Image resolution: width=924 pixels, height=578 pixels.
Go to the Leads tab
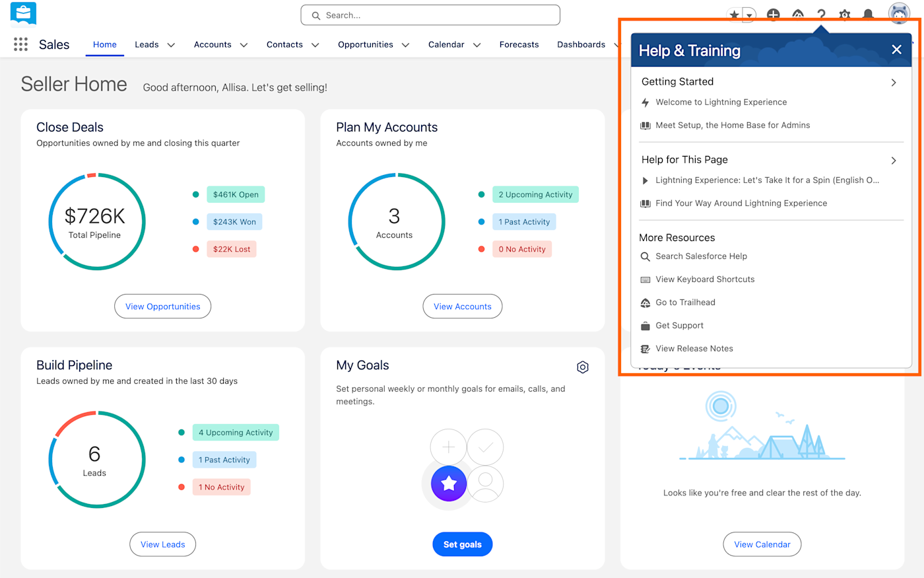(x=147, y=44)
